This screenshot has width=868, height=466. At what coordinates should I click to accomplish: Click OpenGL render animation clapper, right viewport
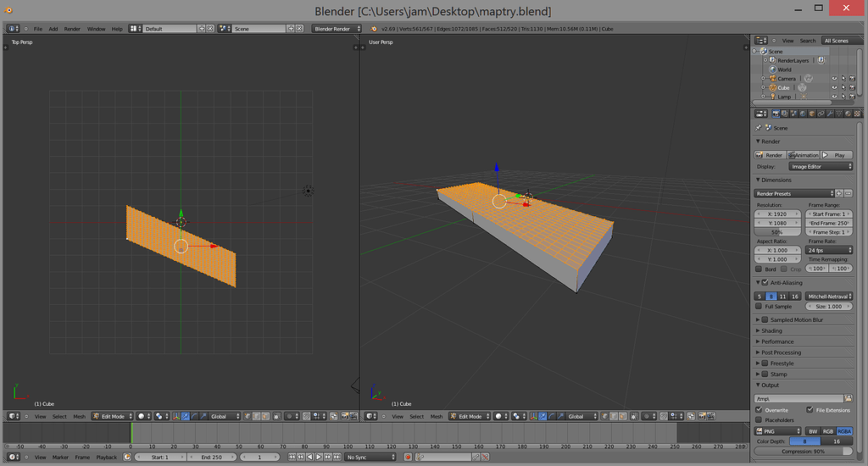(x=711, y=416)
